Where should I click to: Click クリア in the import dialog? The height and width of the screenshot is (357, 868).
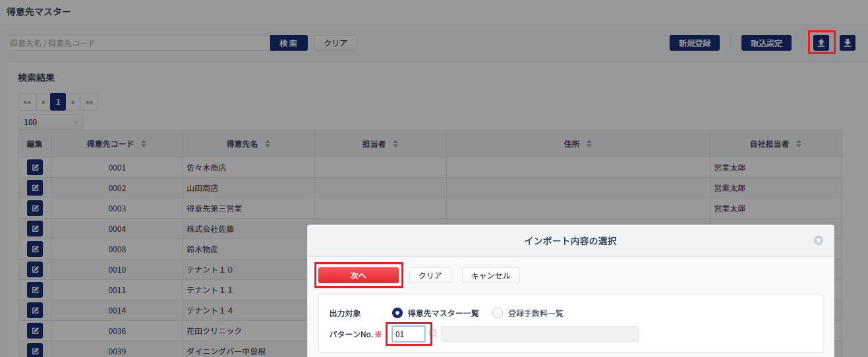tap(430, 275)
